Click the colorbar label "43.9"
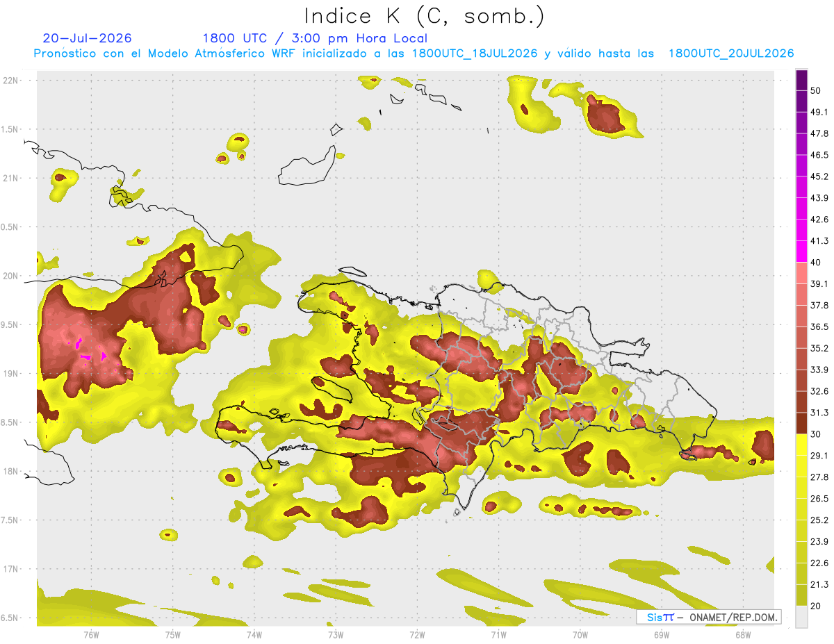 pyautogui.click(x=819, y=198)
